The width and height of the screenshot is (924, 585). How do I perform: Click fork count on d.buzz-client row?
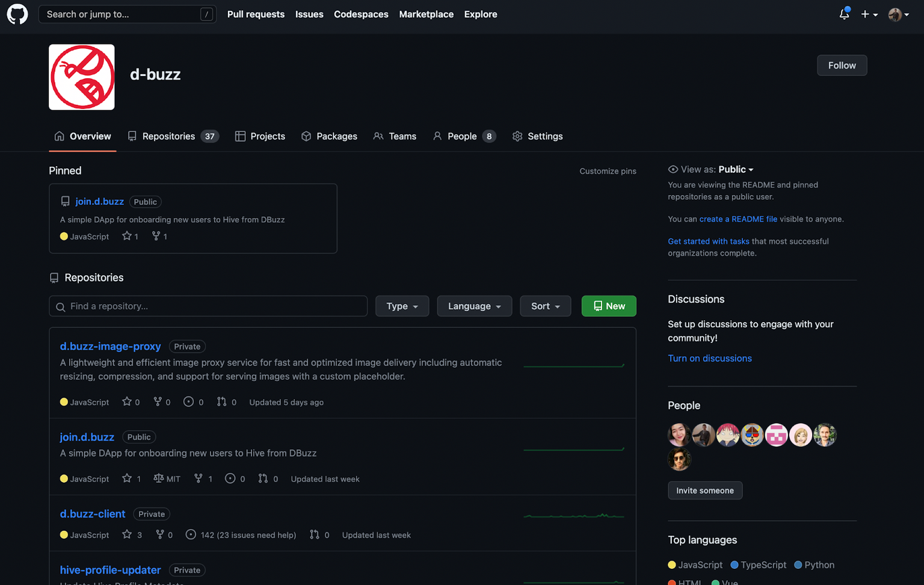click(164, 535)
